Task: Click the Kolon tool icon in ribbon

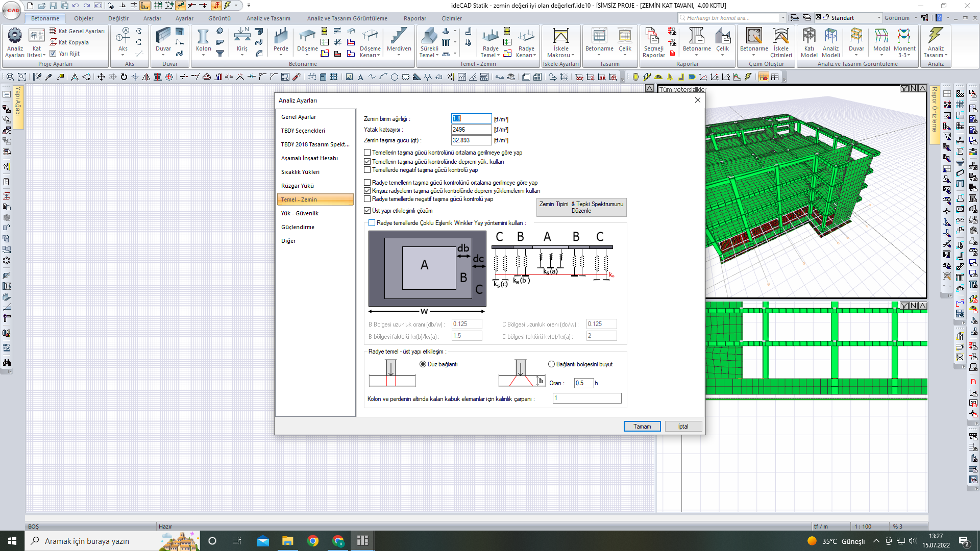Action: pyautogui.click(x=203, y=37)
